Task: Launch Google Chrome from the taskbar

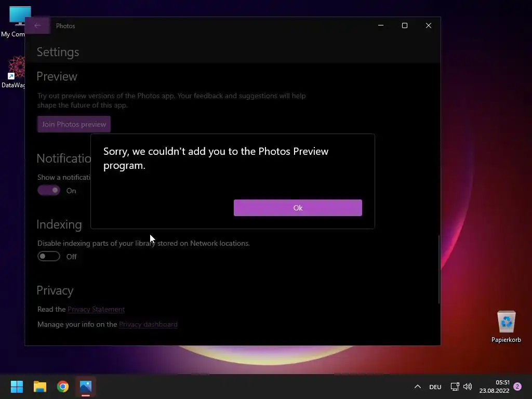Action: pyautogui.click(x=63, y=387)
